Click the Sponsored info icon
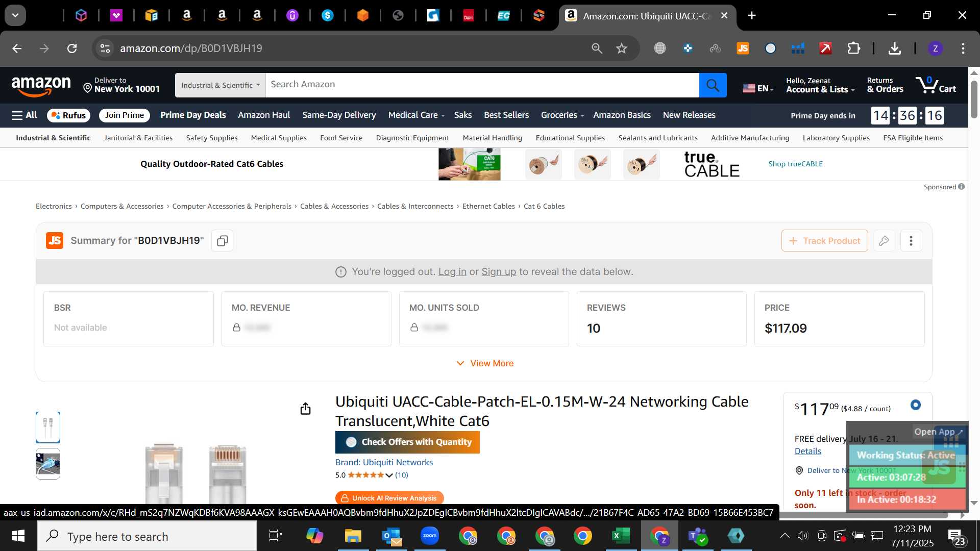 962,187
